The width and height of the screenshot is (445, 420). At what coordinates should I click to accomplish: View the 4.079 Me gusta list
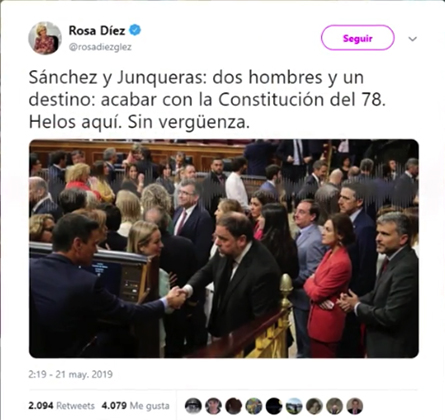point(135,406)
